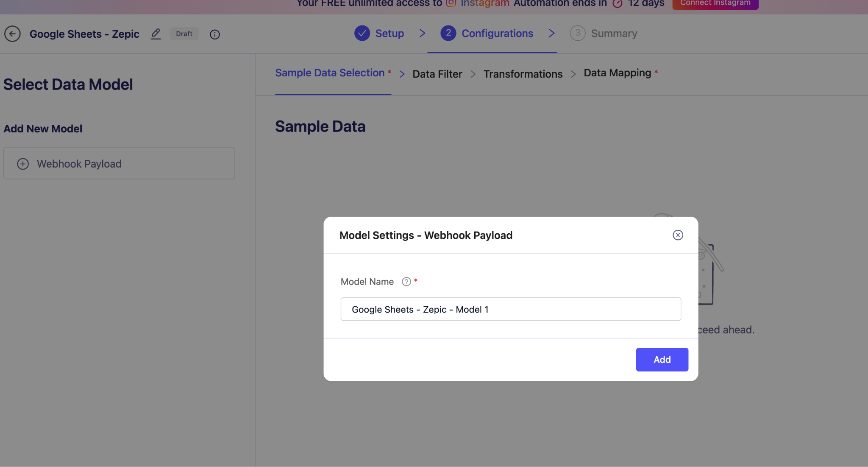Click the back arrow next to Google Sheets - Zepic
The image size is (868, 467).
click(x=12, y=34)
